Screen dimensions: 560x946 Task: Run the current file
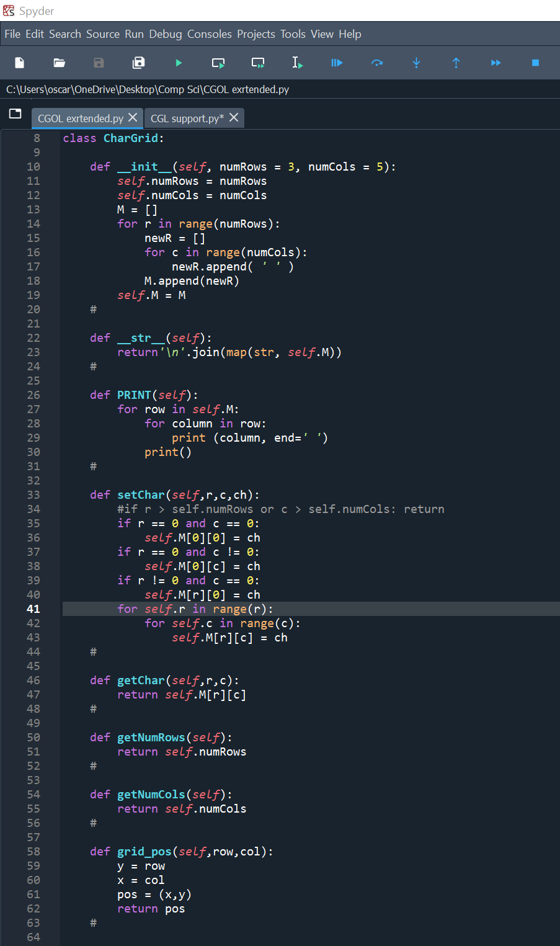point(178,63)
